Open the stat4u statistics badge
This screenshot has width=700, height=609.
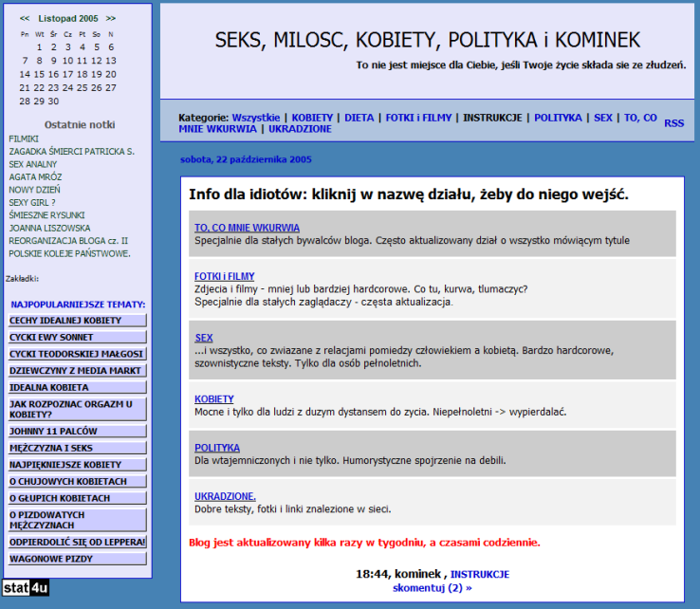pyautogui.click(x=26, y=588)
